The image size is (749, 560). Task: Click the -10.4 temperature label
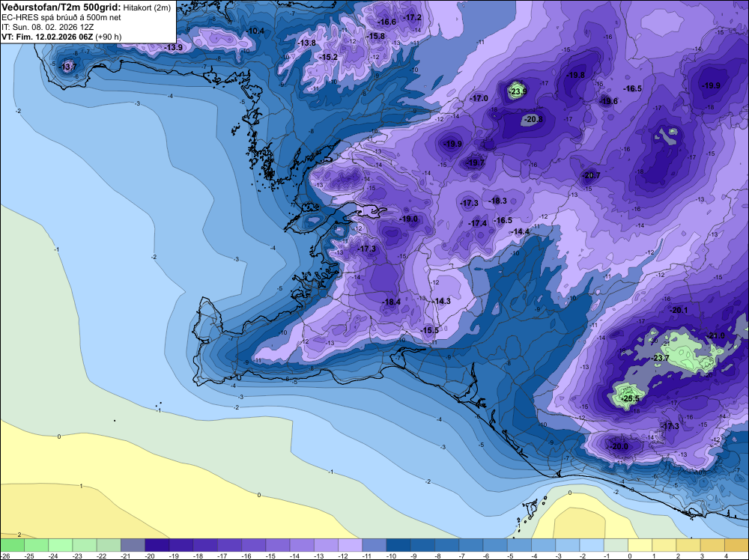click(x=255, y=31)
